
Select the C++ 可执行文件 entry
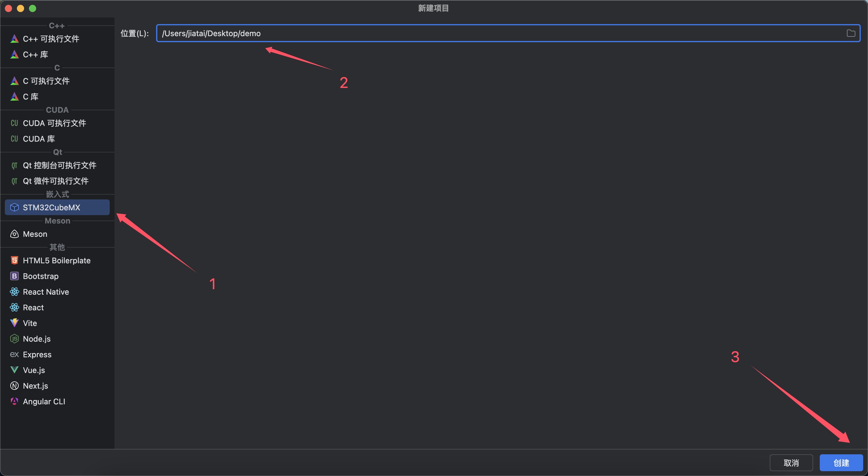tap(51, 39)
